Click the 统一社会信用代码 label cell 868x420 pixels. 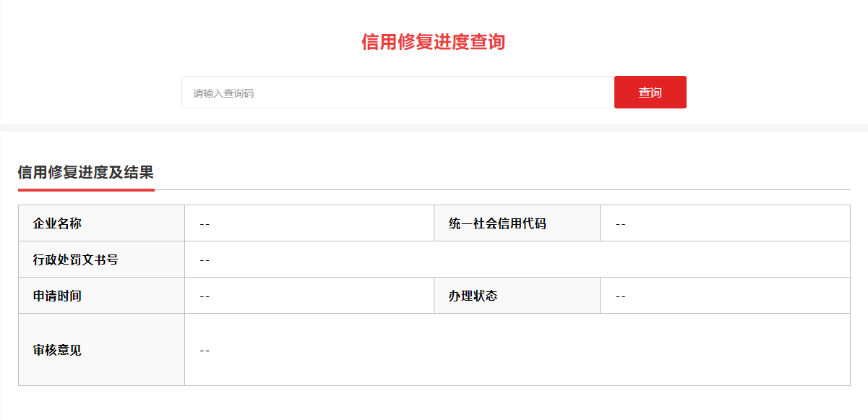pos(517,223)
